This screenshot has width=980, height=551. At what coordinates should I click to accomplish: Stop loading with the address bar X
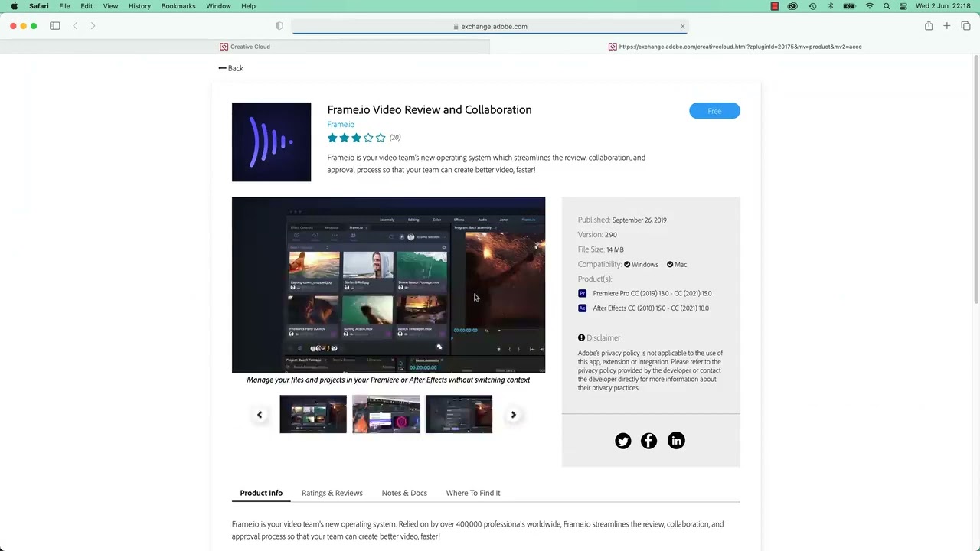pyautogui.click(x=682, y=26)
